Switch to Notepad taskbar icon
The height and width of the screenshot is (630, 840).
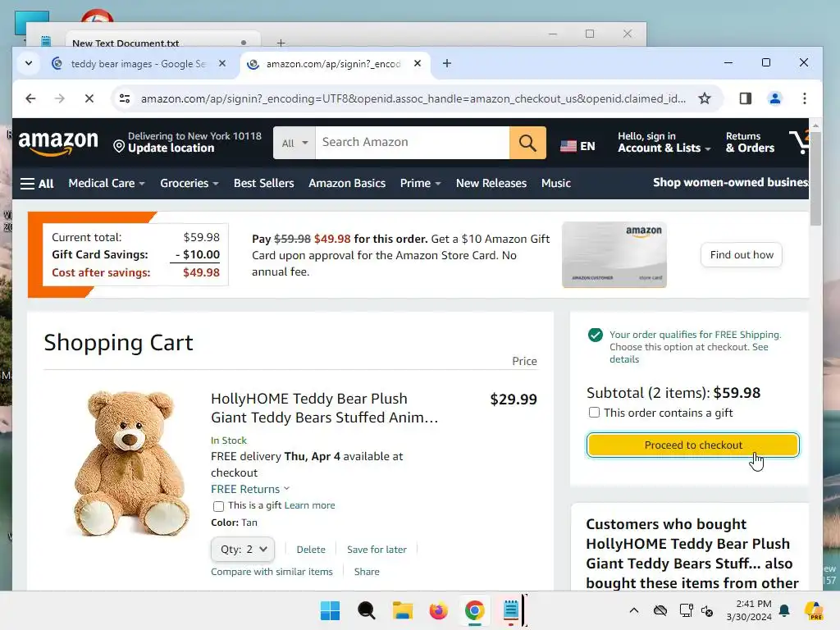click(510, 610)
